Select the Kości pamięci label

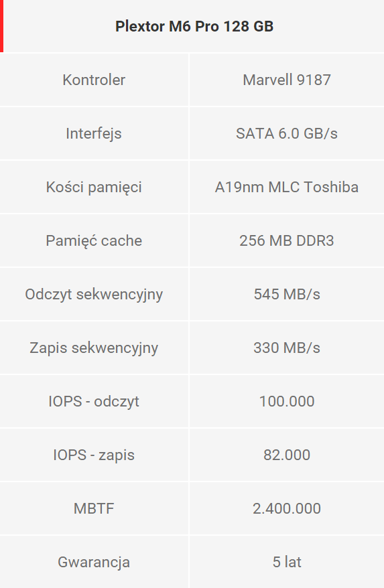tap(94, 187)
